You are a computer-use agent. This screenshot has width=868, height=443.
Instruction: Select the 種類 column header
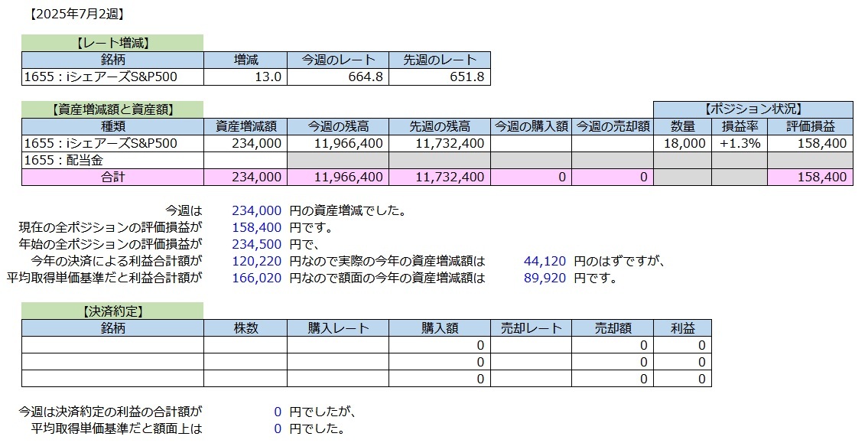coord(112,127)
